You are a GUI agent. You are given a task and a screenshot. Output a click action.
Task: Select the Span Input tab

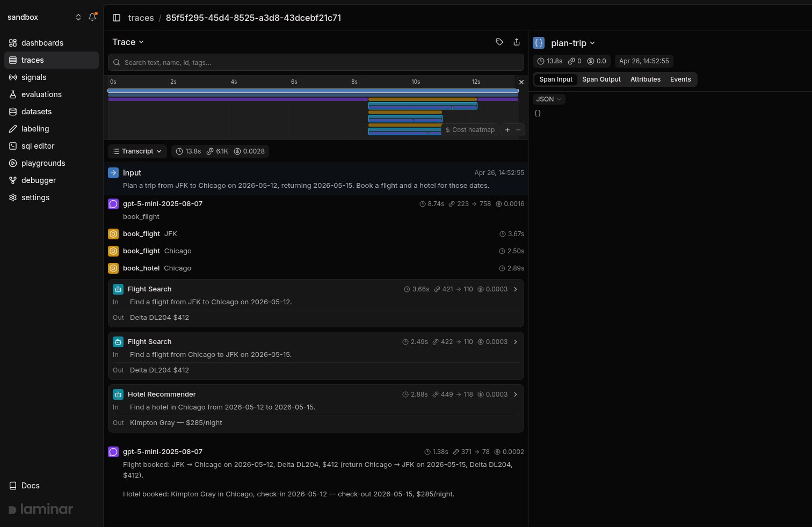[x=556, y=79]
